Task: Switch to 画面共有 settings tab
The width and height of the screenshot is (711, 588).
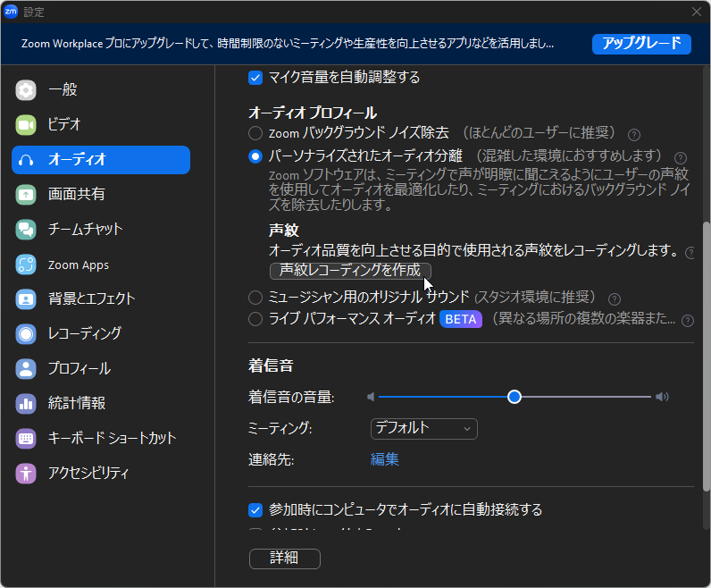Action: (x=101, y=195)
